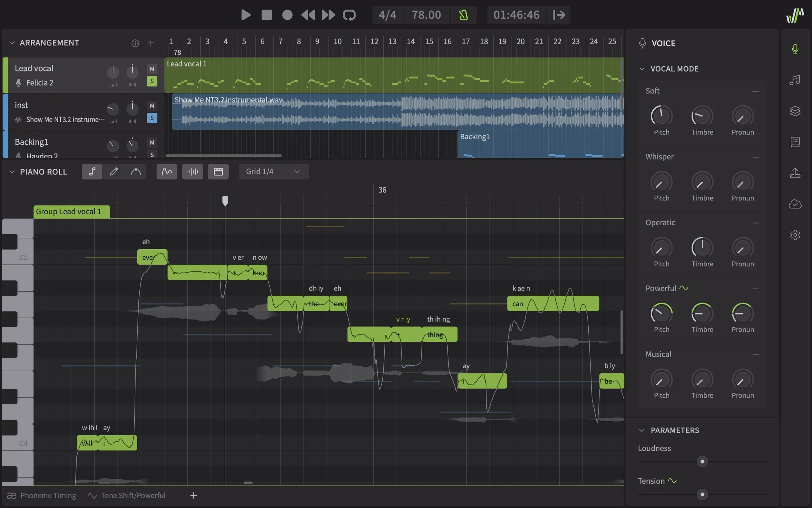Viewport: 812px width, 508px height.
Task: Select the note tool in Piano Roll
Action: (92, 172)
